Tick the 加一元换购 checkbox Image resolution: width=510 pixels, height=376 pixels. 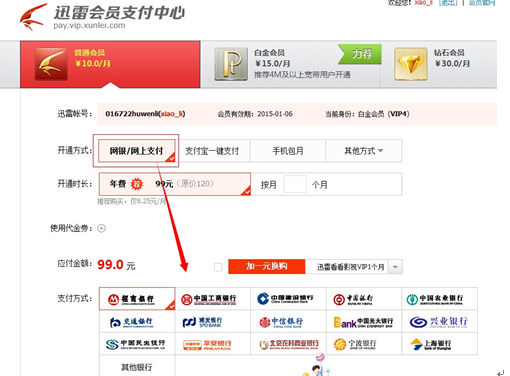pos(218,267)
